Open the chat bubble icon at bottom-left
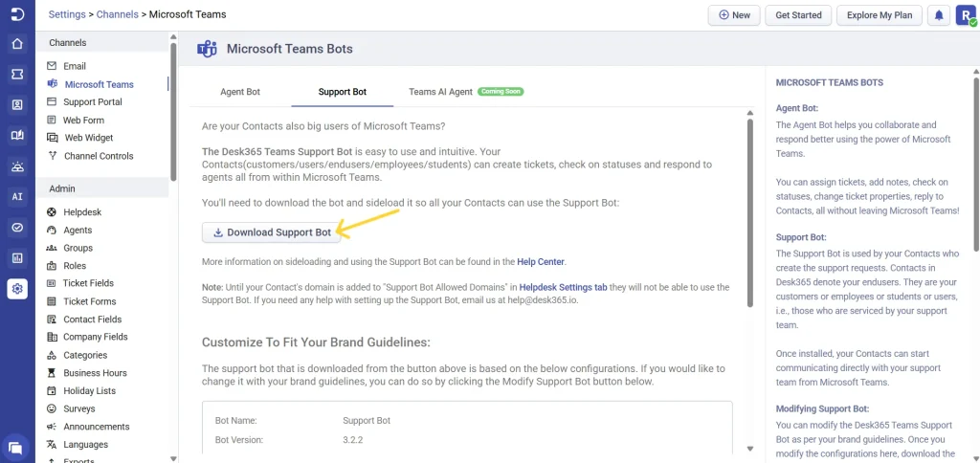The image size is (980, 463). tap(16, 448)
